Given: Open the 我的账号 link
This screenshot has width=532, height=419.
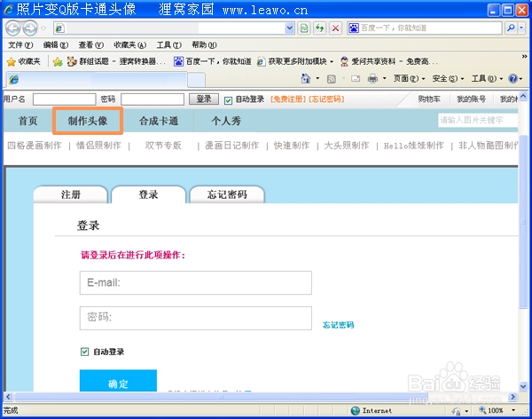Looking at the screenshot, I should pyautogui.click(x=472, y=99).
